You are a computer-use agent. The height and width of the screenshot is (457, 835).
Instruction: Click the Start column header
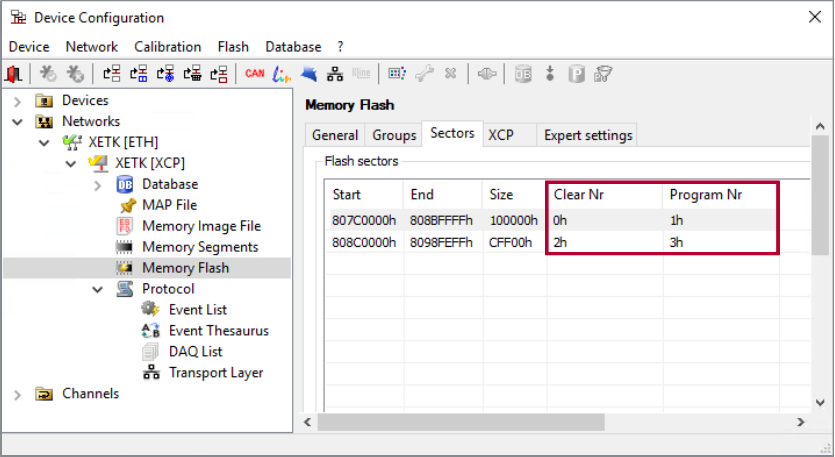364,194
